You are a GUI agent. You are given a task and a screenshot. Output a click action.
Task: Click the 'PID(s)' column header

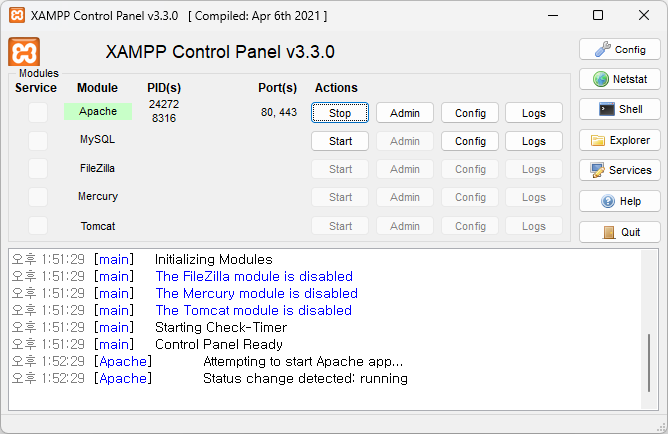[164, 88]
